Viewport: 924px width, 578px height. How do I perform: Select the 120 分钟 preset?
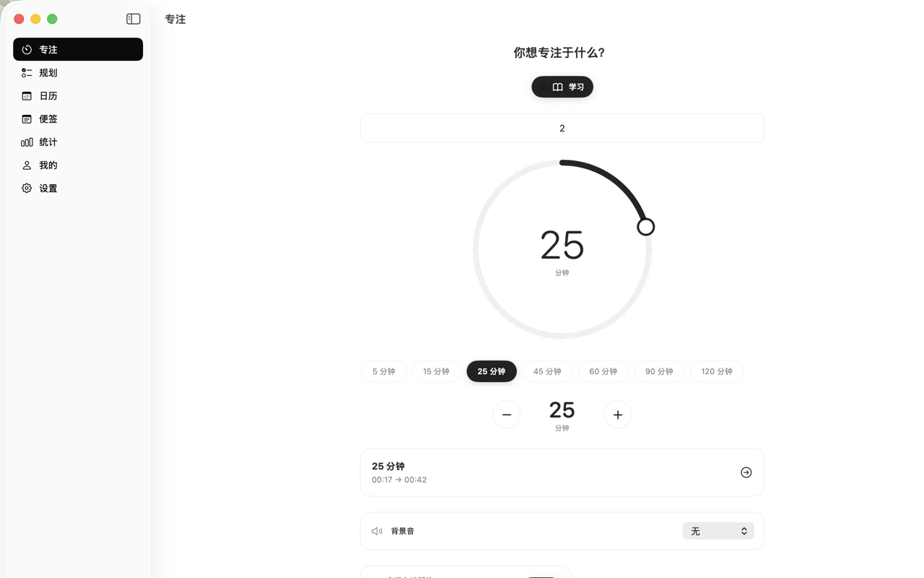[717, 371]
